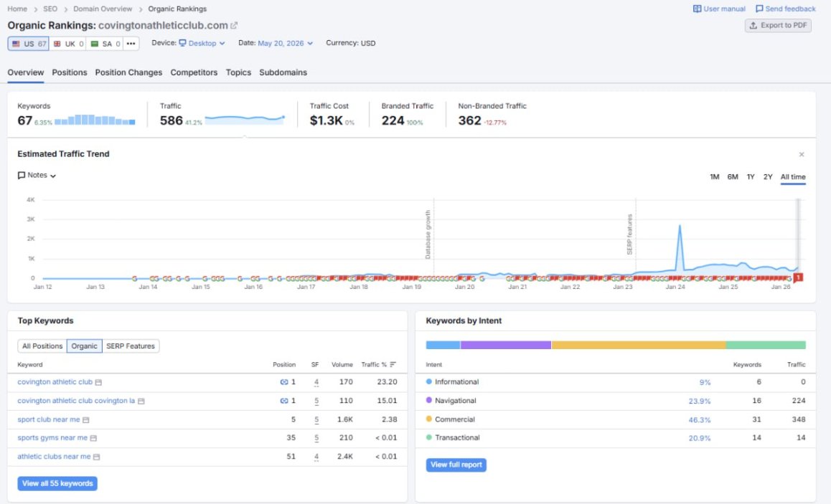Click yellow Commercial segment of intent bar
The height and width of the screenshot is (504, 831).
(639, 345)
